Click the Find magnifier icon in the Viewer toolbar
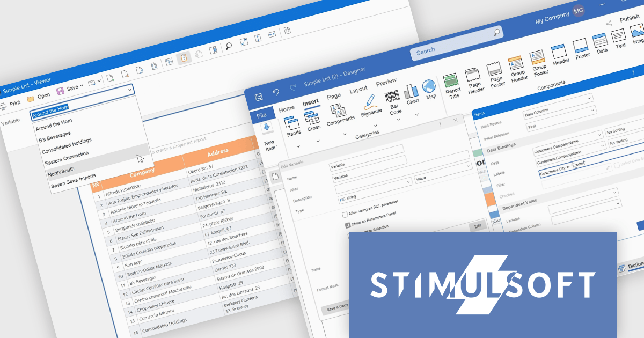This screenshot has width=644, height=338. (229, 46)
